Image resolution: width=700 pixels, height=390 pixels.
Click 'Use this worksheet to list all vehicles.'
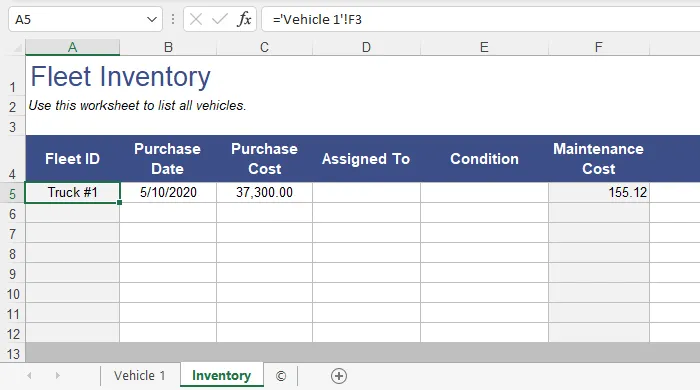[x=138, y=106]
